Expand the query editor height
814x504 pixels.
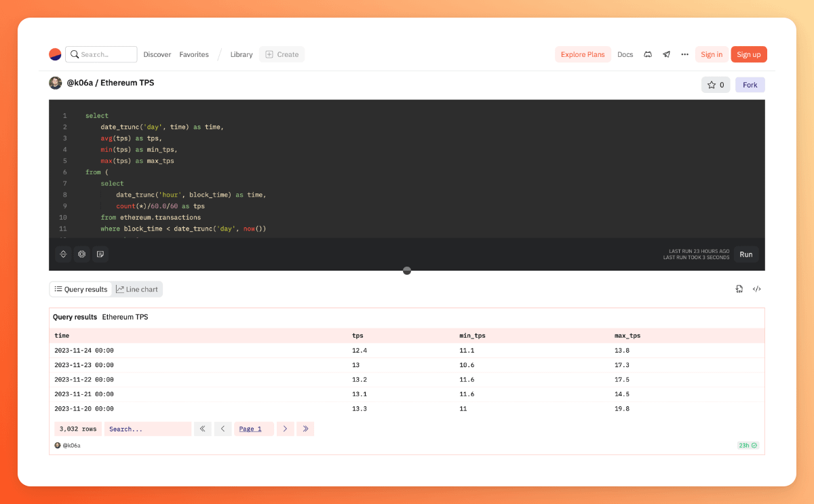(63, 254)
